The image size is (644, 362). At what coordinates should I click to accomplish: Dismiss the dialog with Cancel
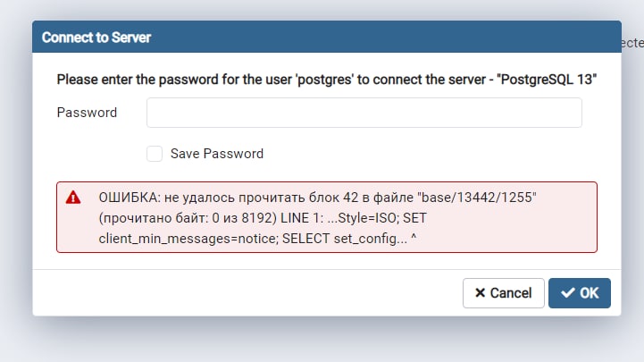tap(504, 293)
